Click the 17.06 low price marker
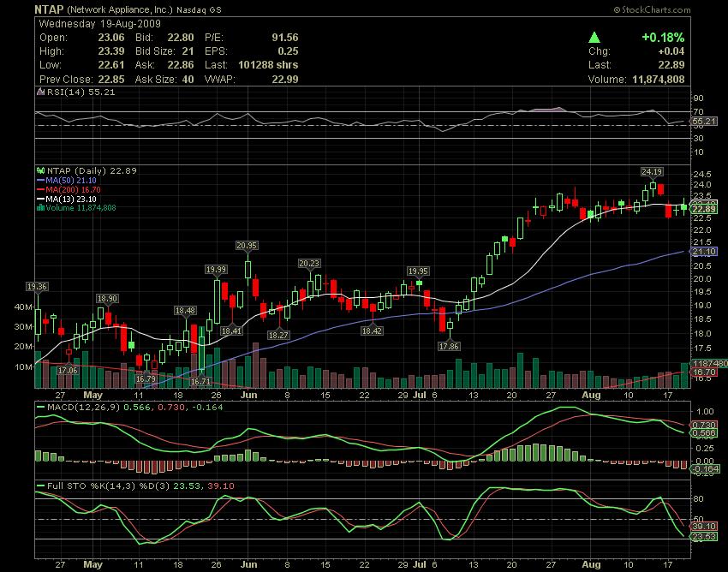This screenshot has height=572, width=728. point(68,370)
